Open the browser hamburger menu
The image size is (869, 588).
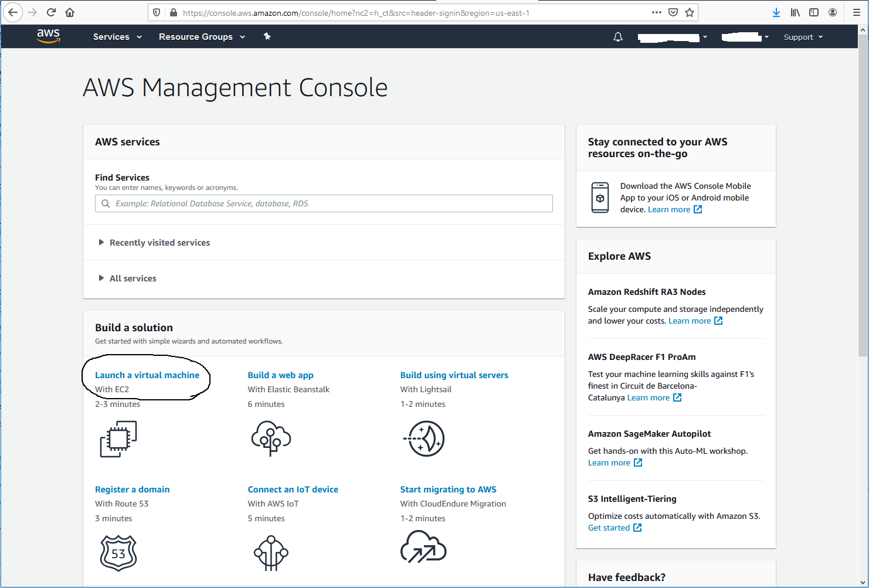857,12
